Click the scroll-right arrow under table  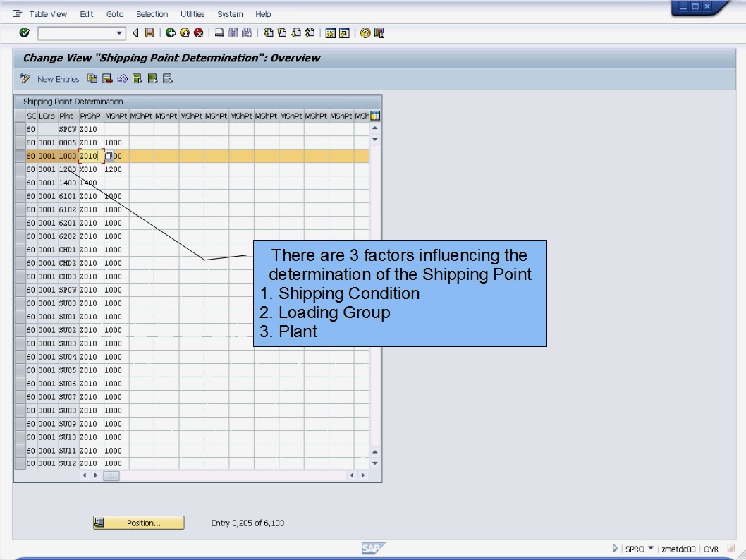363,475
